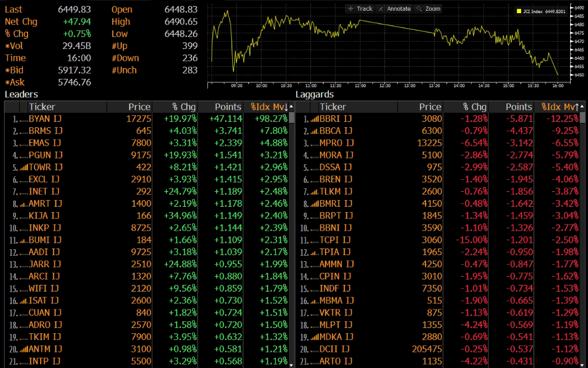Click the #Up count 399
This screenshot has height=368, width=588.
click(x=190, y=46)
